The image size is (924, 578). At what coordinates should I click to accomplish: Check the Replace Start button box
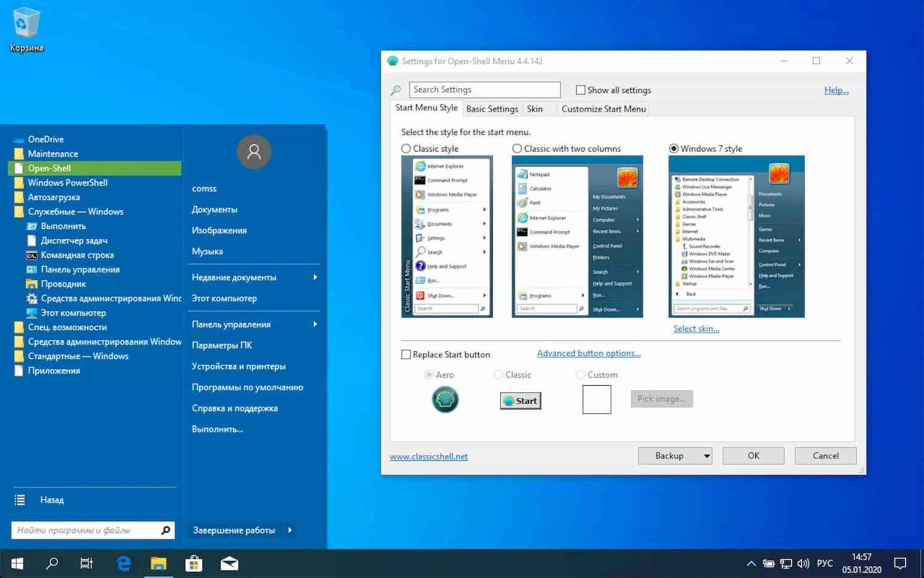click(406, 354)
